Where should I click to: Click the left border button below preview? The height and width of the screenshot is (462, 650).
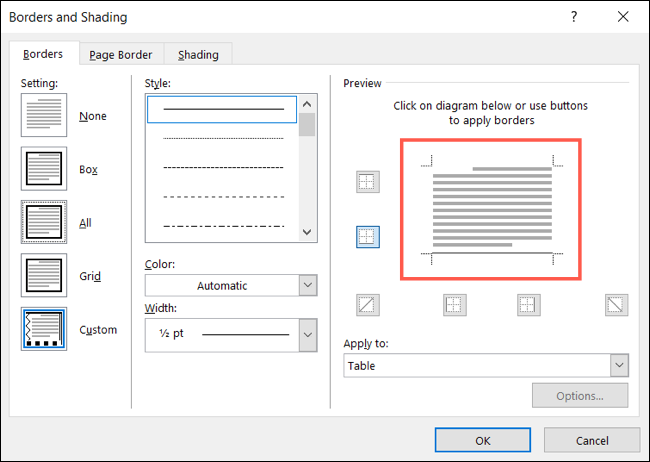(455, 305)
